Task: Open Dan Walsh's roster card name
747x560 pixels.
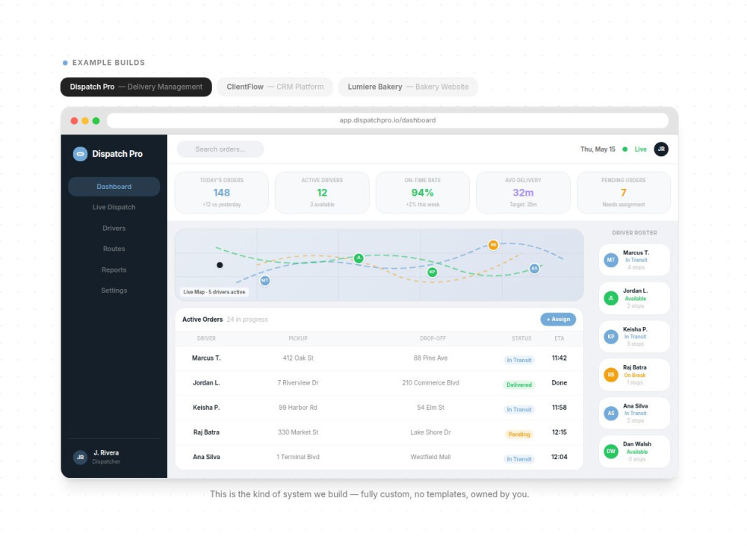Action: tap(637, 444)
